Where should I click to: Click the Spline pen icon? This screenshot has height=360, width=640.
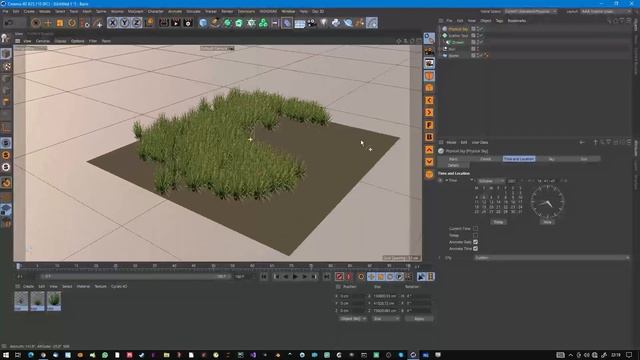[215, 23]
